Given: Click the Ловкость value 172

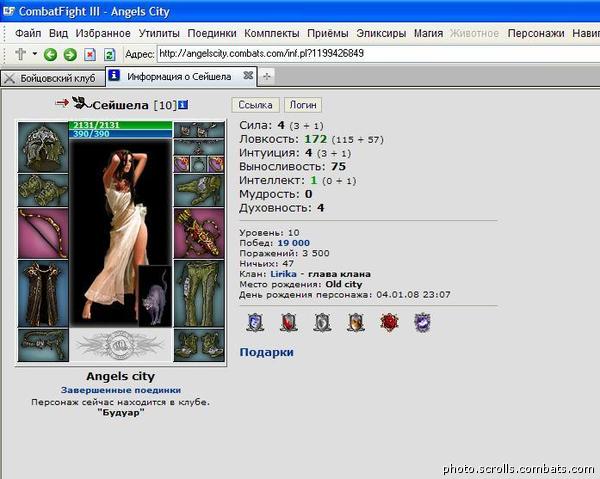Looking at the screenshot, I should [316, 139].
